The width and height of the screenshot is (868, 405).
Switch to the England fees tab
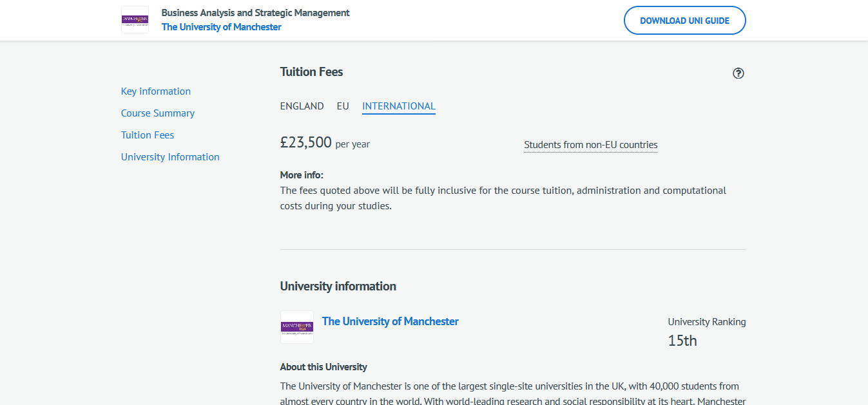click(x=302, y=106)
